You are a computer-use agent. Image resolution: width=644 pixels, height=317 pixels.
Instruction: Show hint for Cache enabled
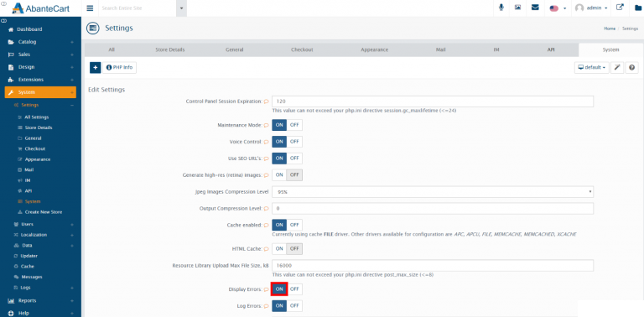[266, 225]
